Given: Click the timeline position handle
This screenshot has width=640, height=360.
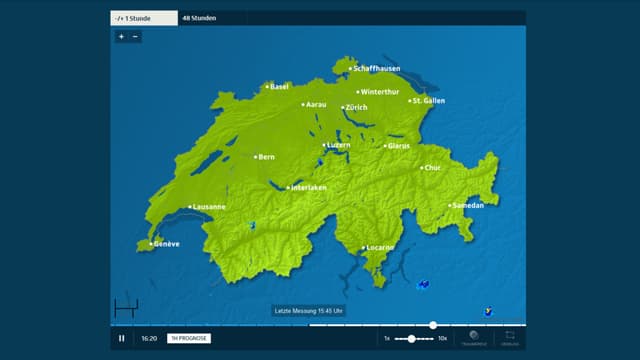Looking at the screenshot, I should click(433, 325).
